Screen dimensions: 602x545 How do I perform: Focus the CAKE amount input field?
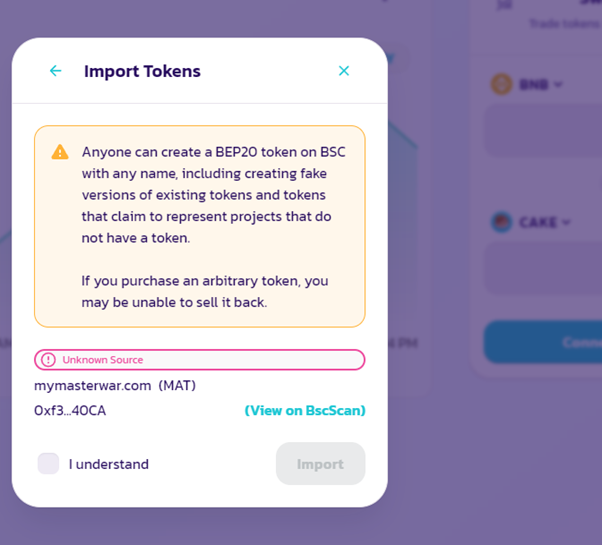(x=543, y=269)
